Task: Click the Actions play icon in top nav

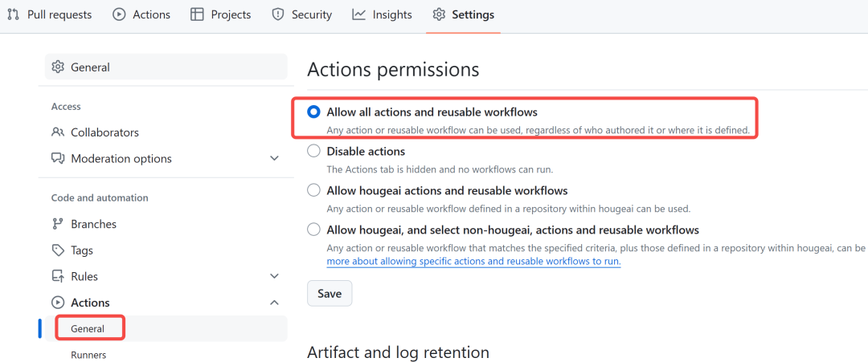Action: click(x=119, y=14)
